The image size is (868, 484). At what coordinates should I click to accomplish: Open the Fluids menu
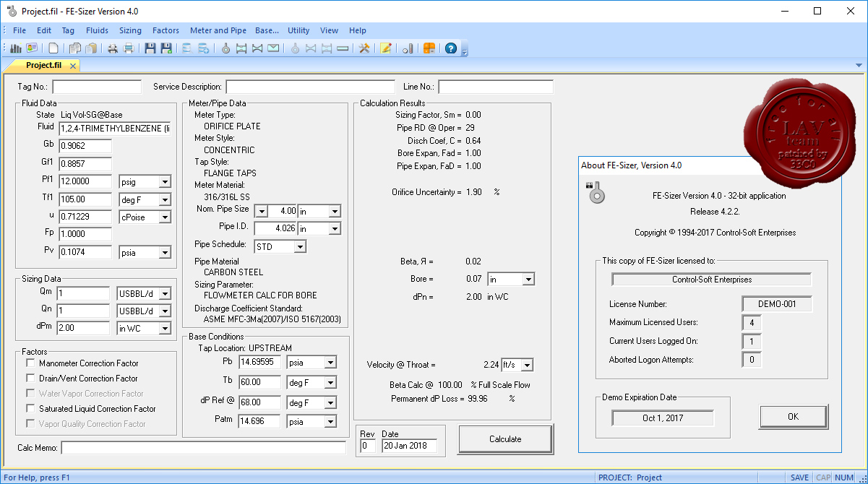pos(97,30)
